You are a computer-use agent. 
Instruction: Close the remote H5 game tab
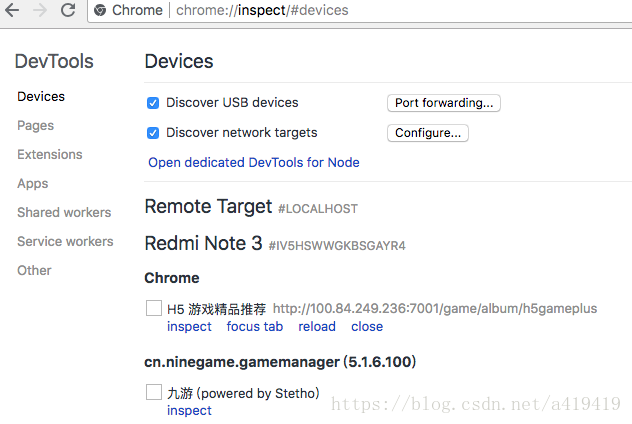point(367,326)
